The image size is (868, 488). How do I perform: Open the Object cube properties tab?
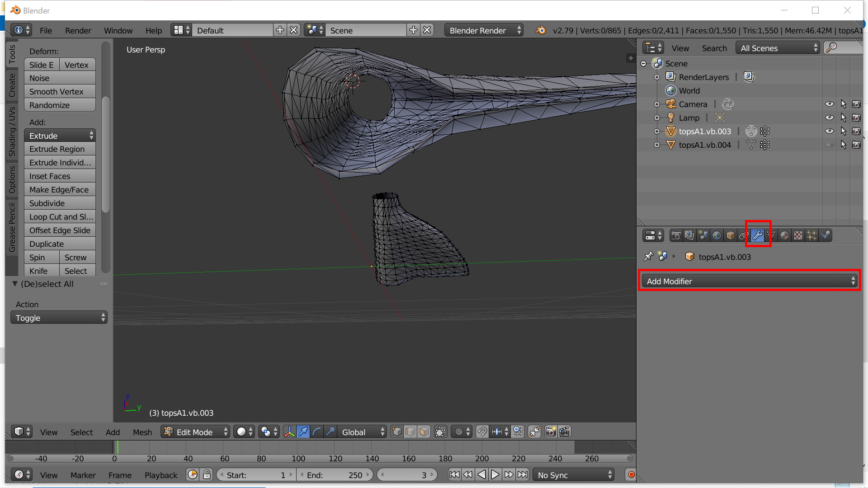coord(731,235)
